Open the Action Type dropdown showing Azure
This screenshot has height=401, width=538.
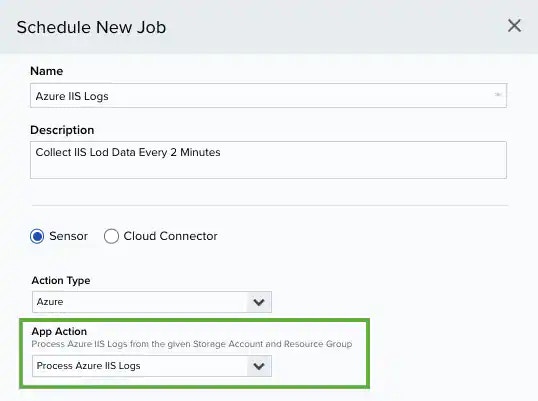click(x=152, y=302)
